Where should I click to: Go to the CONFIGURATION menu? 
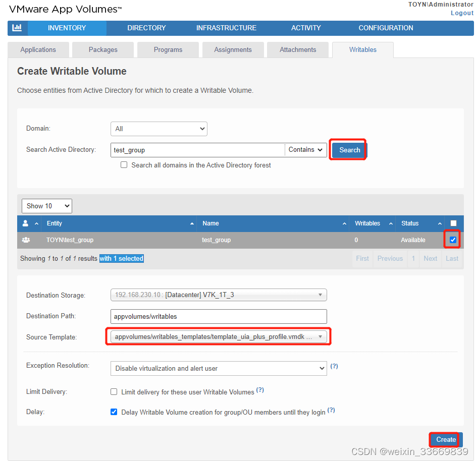click(386, 28)
